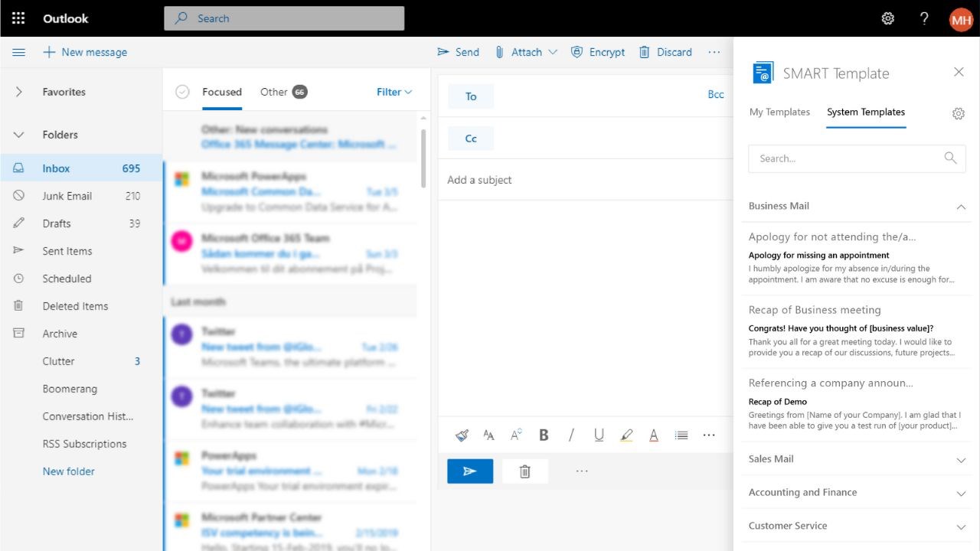Viewport: 980px width, 551px height.
Task: Open the Attach dropdown arrow
Action: (553, 52)
